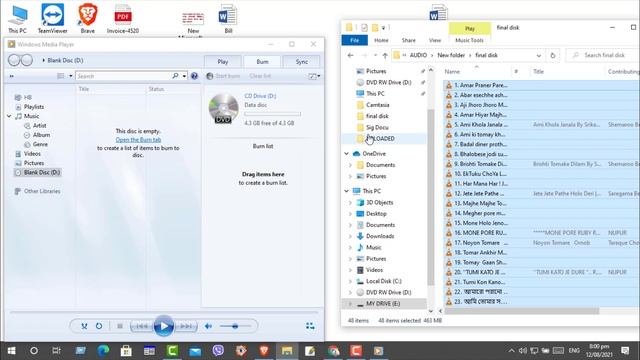Click the Clear list button
The width and height of the screenshot is (640, 360).
260,76
